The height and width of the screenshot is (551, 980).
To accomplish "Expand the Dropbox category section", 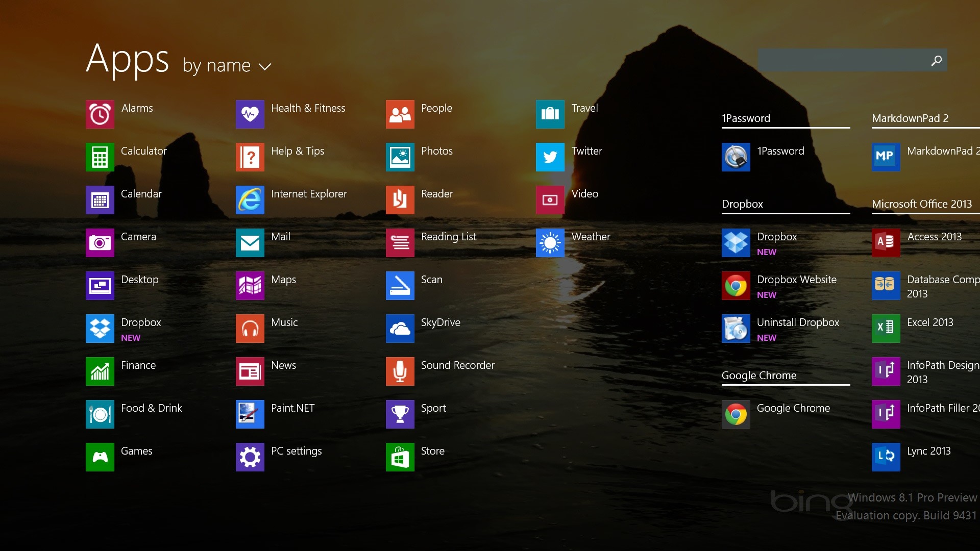I will 742,203.
